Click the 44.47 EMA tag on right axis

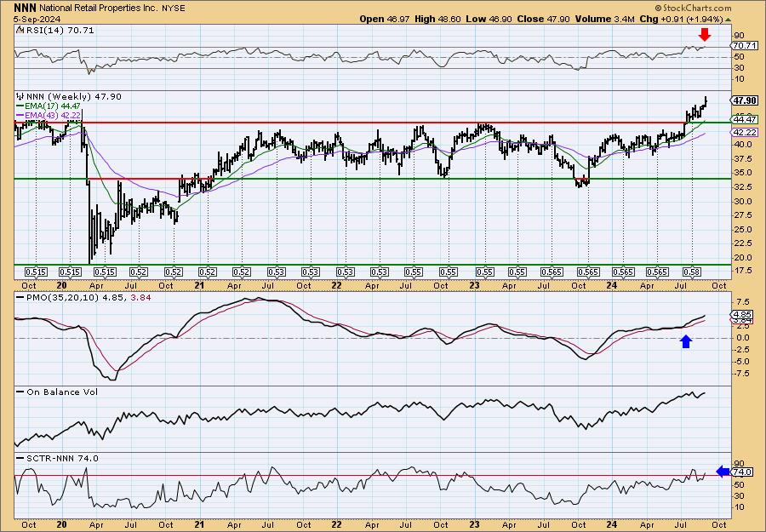[x=744, y=120]
